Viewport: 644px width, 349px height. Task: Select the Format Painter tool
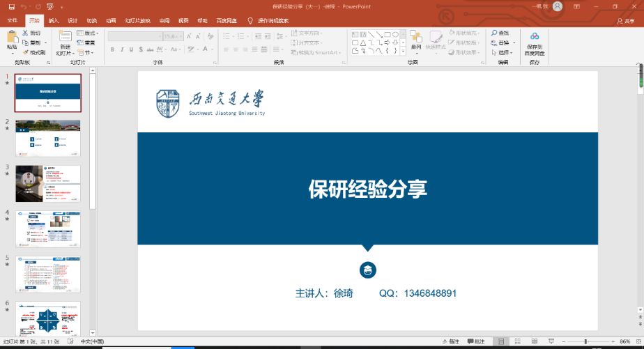33,52
